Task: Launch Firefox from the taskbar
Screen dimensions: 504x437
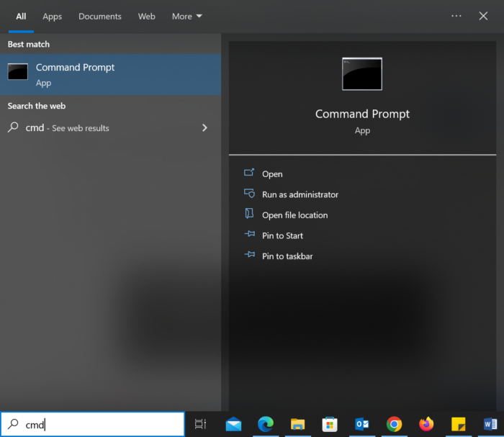Action: pyautogui.click(x=426, y=424)
